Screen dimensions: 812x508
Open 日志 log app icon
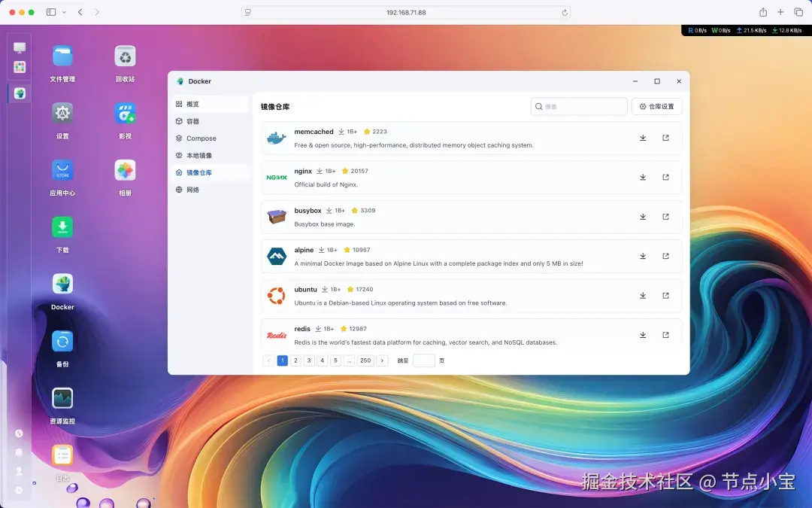tap(62, 455)
